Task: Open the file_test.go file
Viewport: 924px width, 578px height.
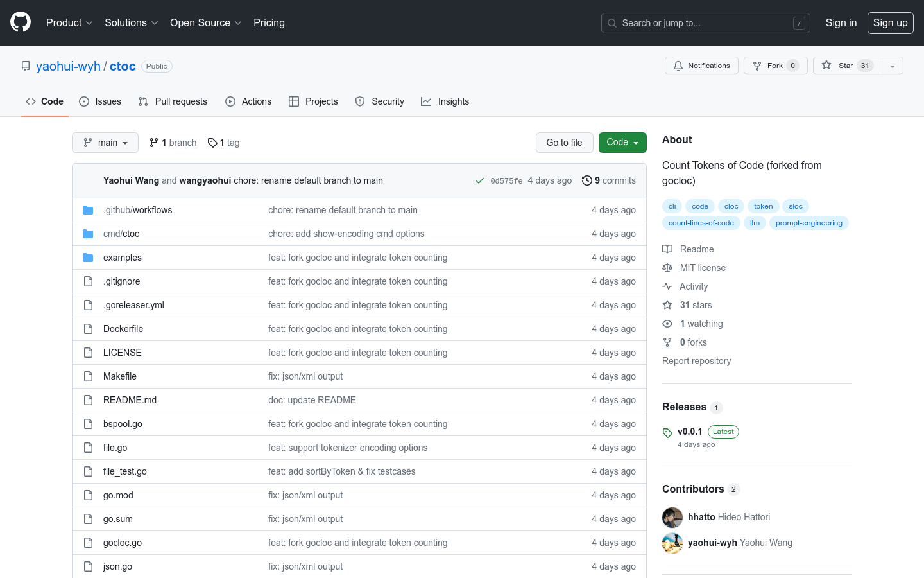Action: click(125, 471)
